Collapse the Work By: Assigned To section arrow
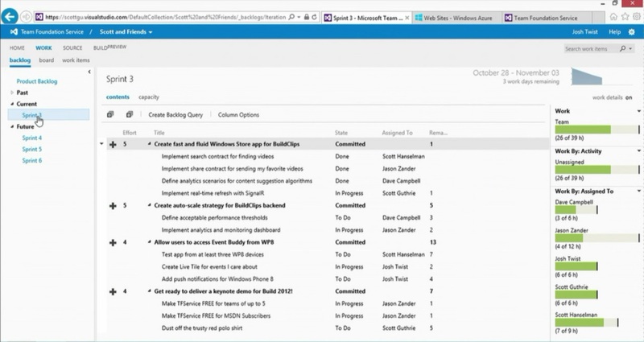Viewport: 644px width, 342px height. click(x=638, y=191)
